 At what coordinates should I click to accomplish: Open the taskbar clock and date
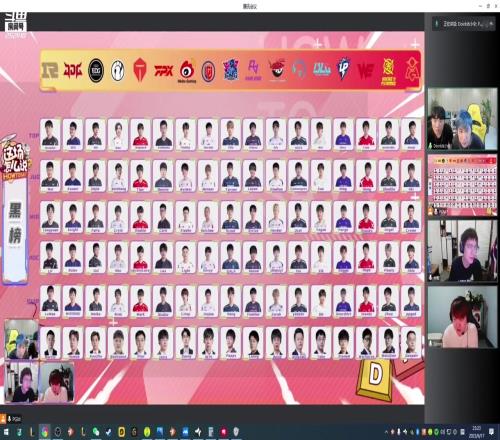point(476,432)
